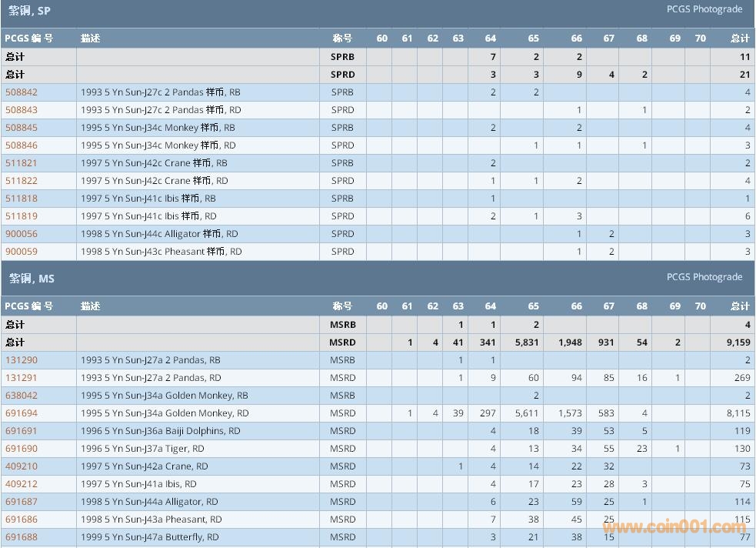
Task: Open PCGS number 511819 Ibis RD link
Action: click(22, 216)
